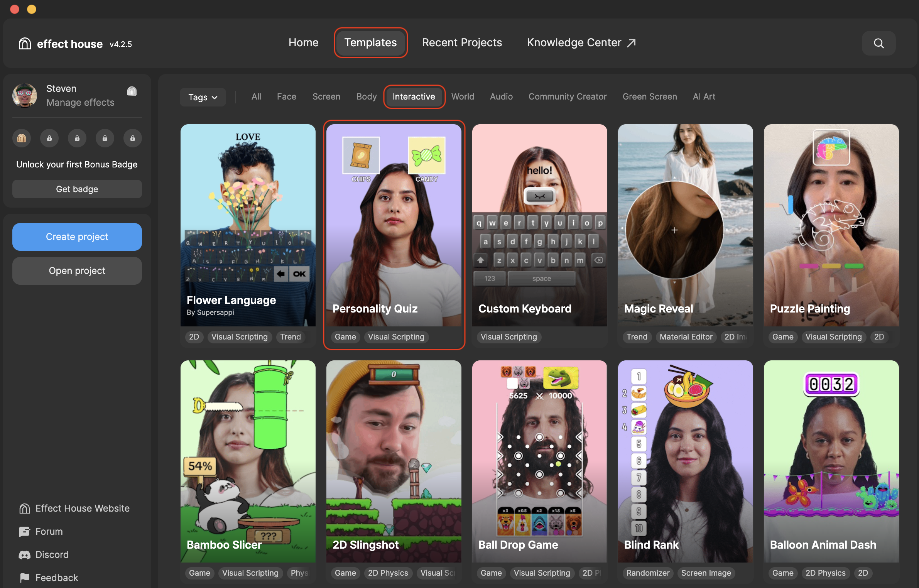Select the first unlocked badge icon
The height and width of the screenshot is (588, 919).
[x=22, y=138]
